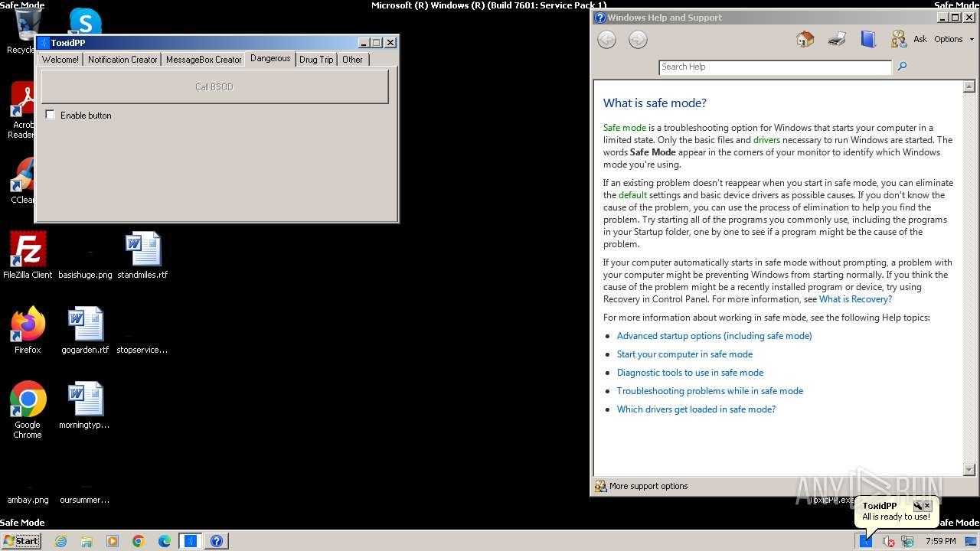Click ToxidPP tray icon
This screenshot has width=980, height=551.
(866, 541)
